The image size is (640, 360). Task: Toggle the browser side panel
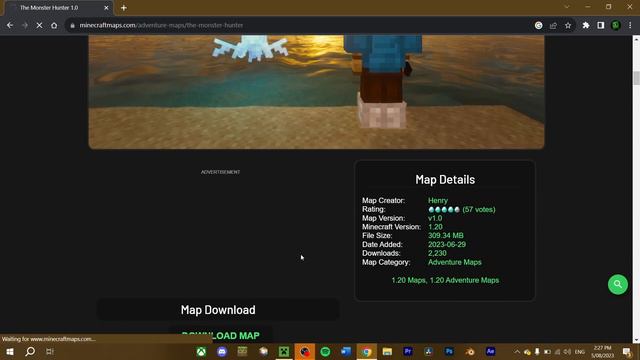(x=600, y=25)
